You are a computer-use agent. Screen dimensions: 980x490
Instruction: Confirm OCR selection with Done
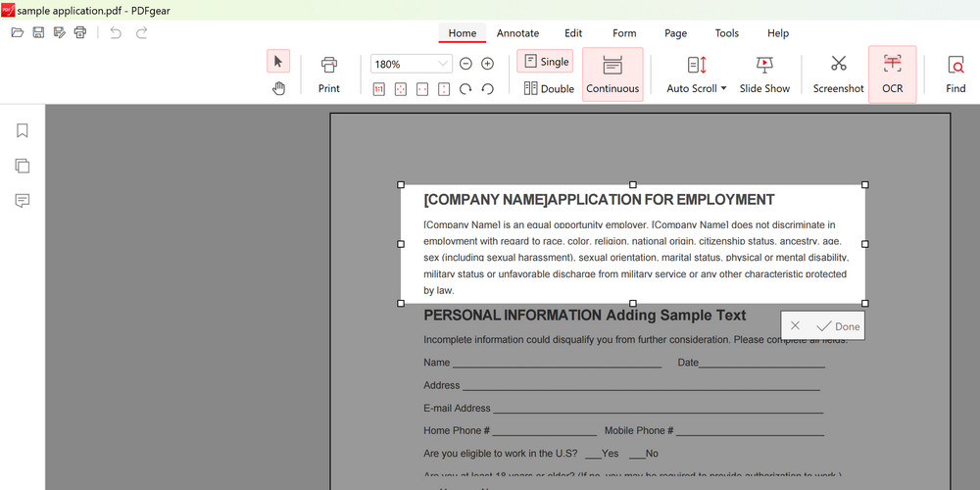click(x=838, y=326)
